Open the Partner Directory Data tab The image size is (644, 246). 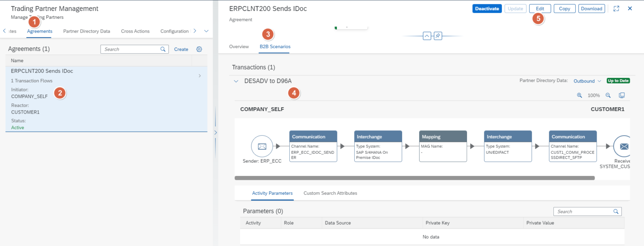point(87,31)
